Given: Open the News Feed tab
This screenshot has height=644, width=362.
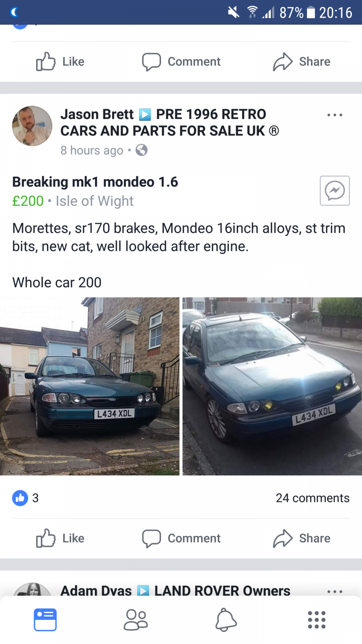Looking at the screenshot, I should (x=45, y=620).
